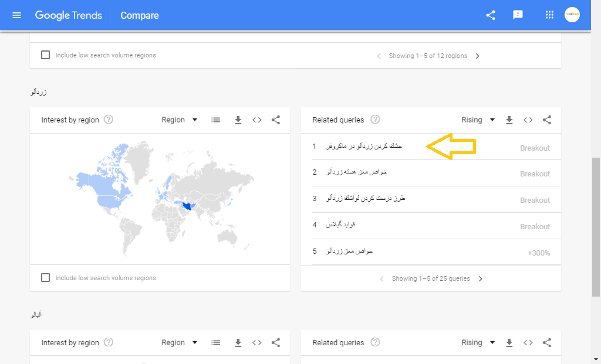
Task: Go to next page of 25 queries
Action: pos(481,279)
